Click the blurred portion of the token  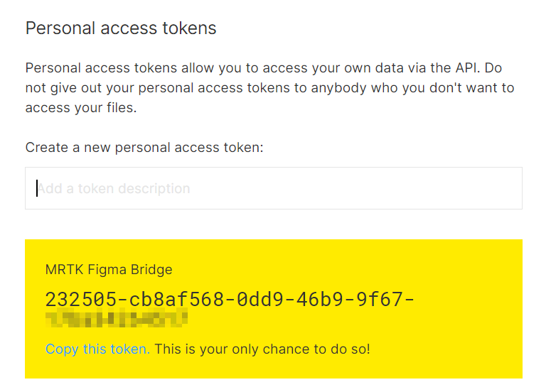116,318
